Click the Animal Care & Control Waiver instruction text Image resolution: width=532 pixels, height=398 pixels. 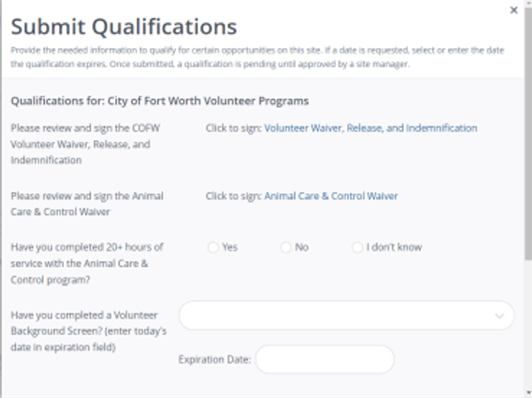[x=86, y=204]
